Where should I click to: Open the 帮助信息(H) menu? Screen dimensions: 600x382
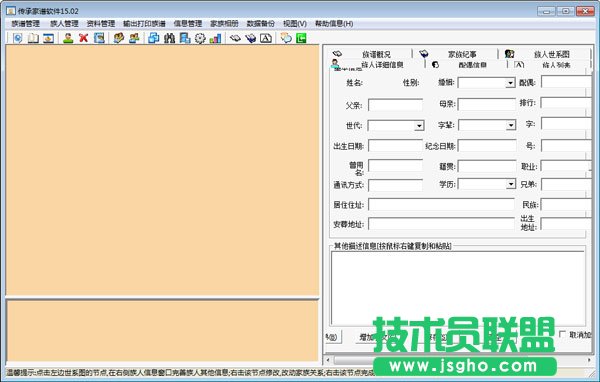334,24
